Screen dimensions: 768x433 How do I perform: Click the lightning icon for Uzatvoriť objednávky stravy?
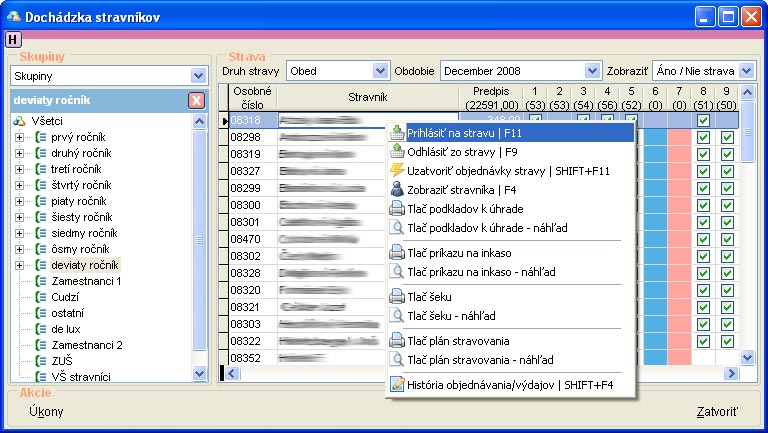tap(398, 171)
